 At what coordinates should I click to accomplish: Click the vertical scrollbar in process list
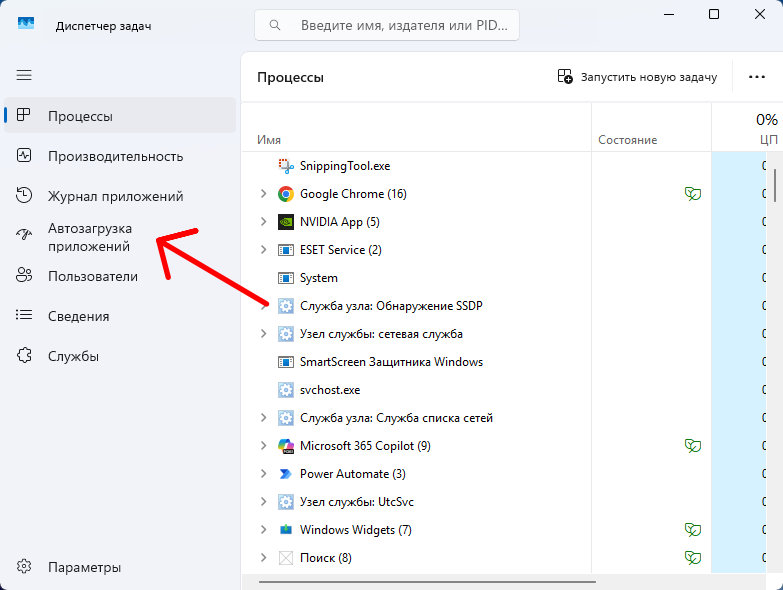click(776, 186)
